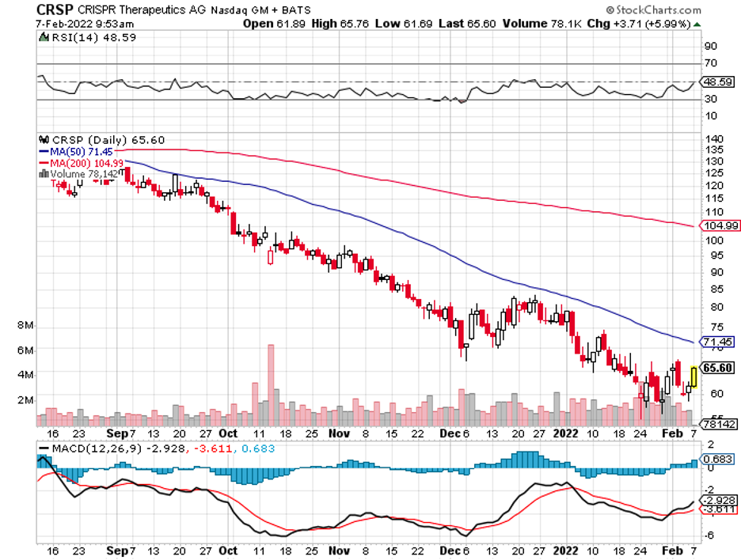The height and width of the screenshot is (560, 741).
Task: Click the 48.59 RSI value tag
Action: [718, 81]
